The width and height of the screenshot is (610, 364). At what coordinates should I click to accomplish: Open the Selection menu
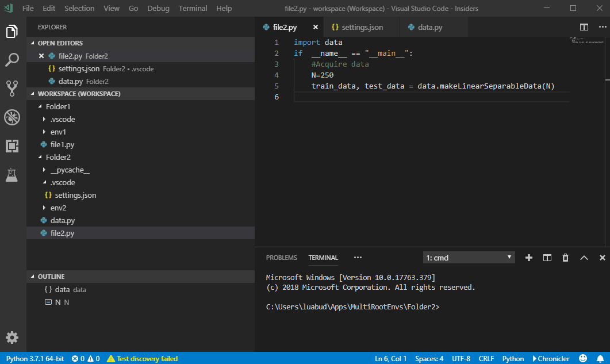pos(79,8)
